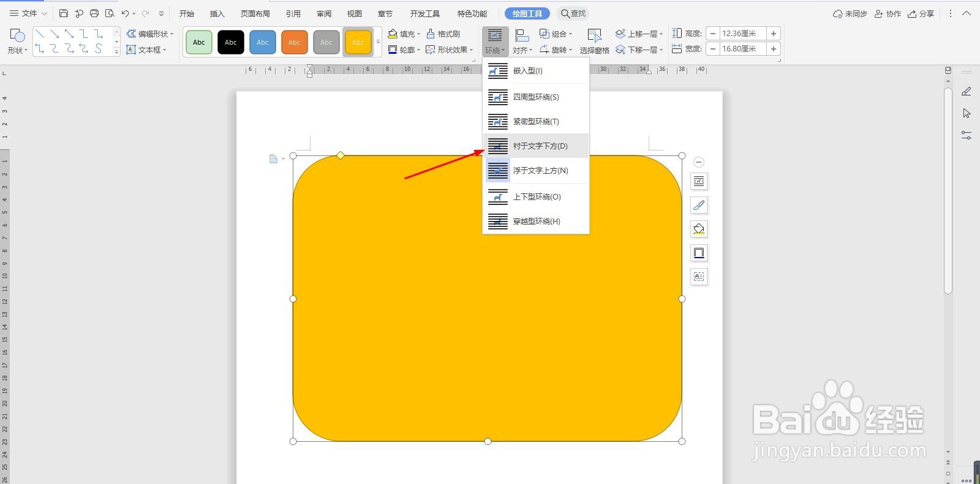Open the Shapes (形状) gallery button
This screenshot has width=980, height=484.
18,42
